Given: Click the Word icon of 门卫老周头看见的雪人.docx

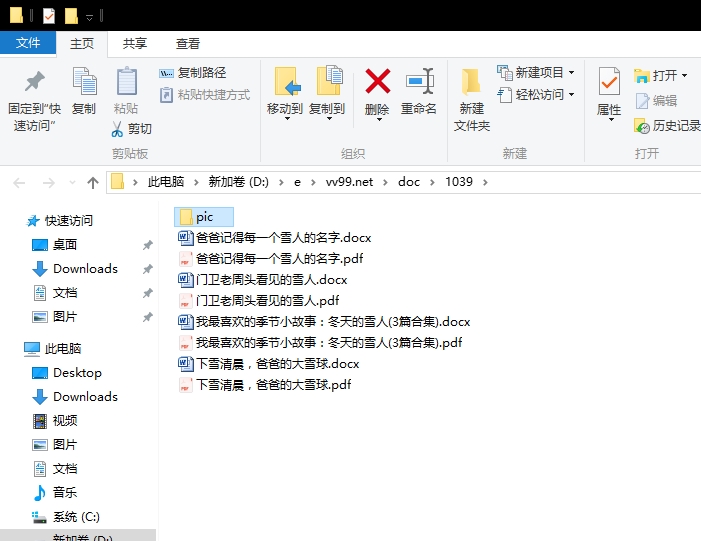Looking at the screenshot, I should pyautogui.click(x=186, y=280).
